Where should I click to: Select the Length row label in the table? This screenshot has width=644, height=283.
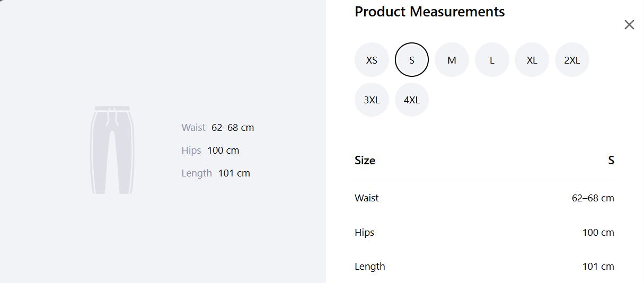coord(370,267)
